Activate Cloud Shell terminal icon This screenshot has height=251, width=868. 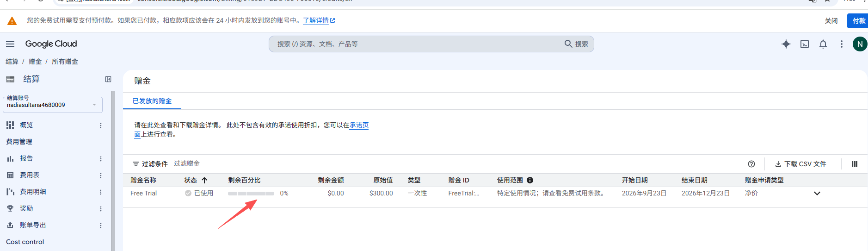click(805, 44)
